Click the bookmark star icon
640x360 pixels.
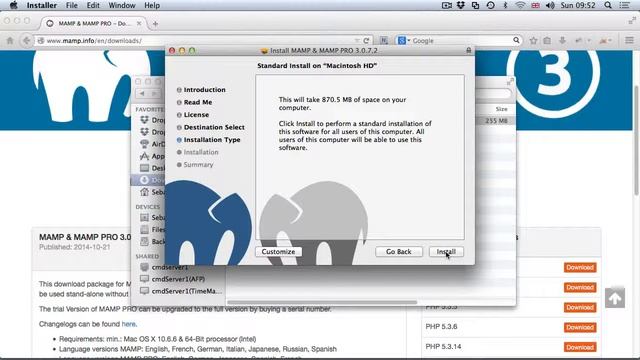pyautogui.click(x=533, y=40)
